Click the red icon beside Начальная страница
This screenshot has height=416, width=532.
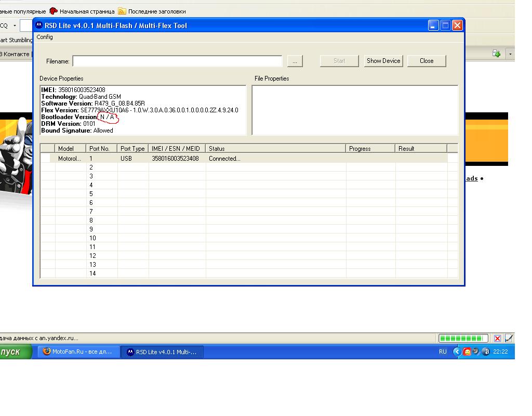[x=54, y=11]
